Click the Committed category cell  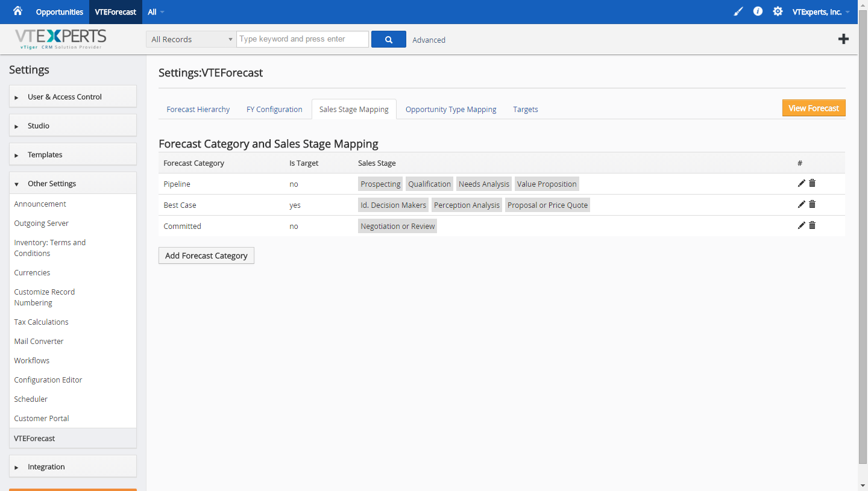pos(183,226)
